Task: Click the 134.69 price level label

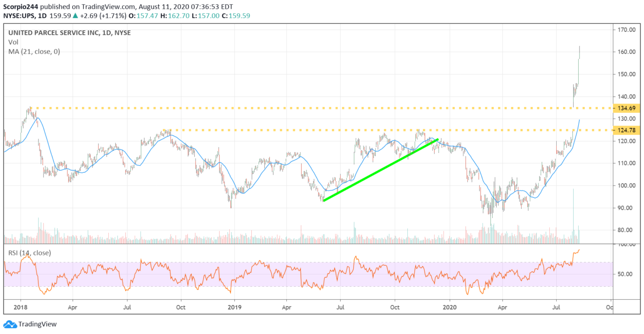Action: click(x=625, y=107)
